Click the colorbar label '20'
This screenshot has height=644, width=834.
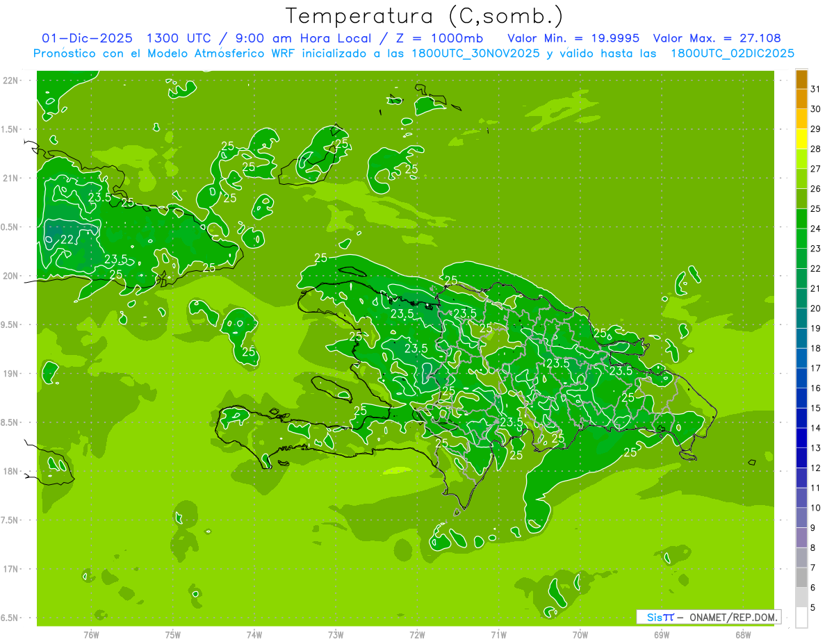[816, 308]
